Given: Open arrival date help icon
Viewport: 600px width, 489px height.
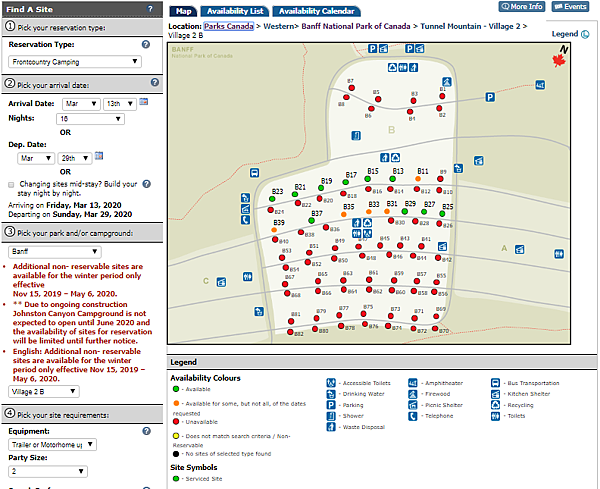Looking at the screenshot, I should click(155, 82).
